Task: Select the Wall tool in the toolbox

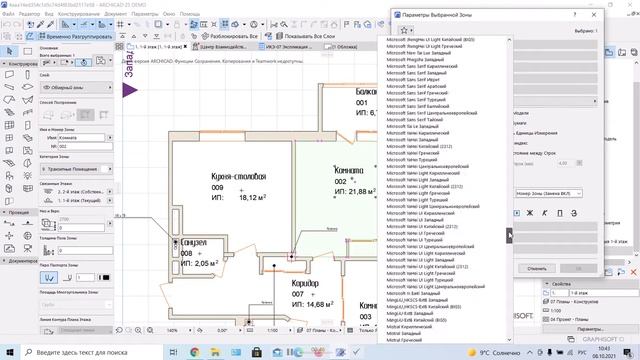Action: click(9, 74)
